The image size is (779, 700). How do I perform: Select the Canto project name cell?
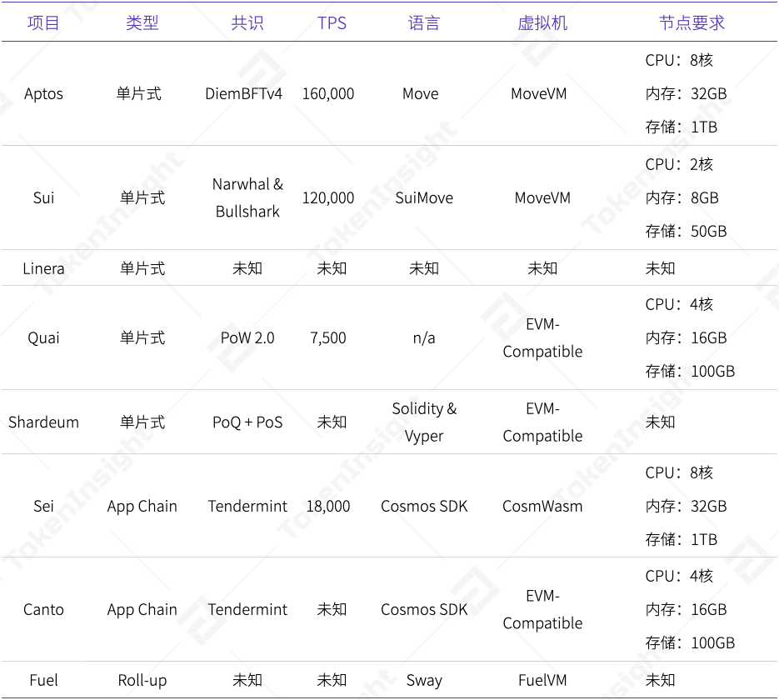pos(43,609)
